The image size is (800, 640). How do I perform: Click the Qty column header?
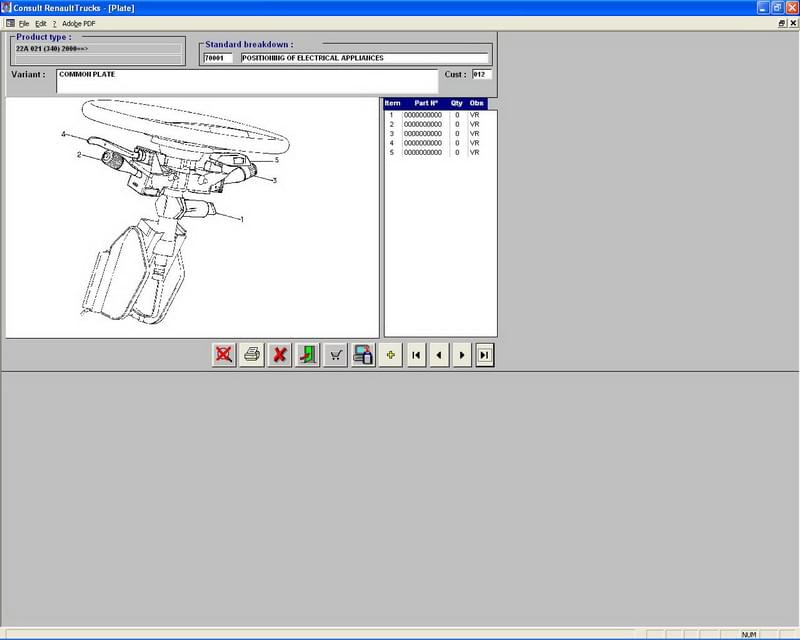(457, 103)
